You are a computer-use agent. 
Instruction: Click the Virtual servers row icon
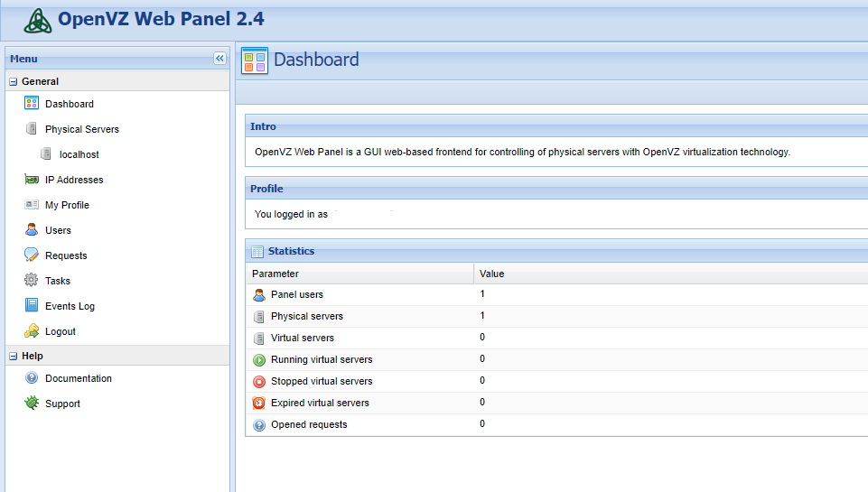pos(259,339)
